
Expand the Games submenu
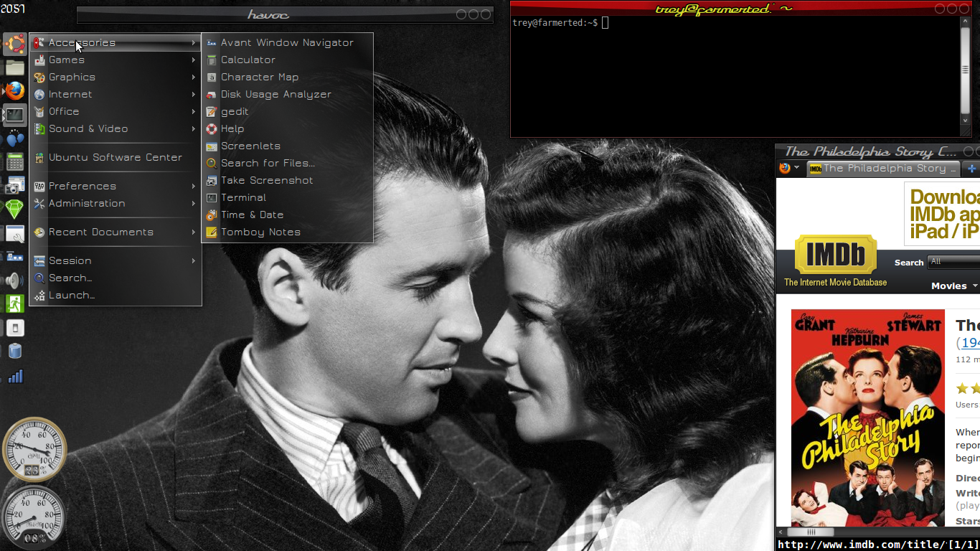pos(115,60)
